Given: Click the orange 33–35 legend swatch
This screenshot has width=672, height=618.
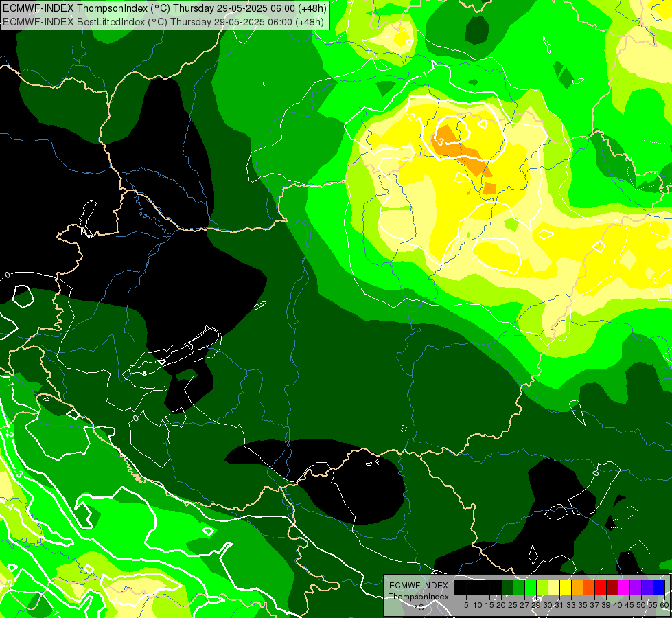Looking at the screenshot, I should pos(577,587).
